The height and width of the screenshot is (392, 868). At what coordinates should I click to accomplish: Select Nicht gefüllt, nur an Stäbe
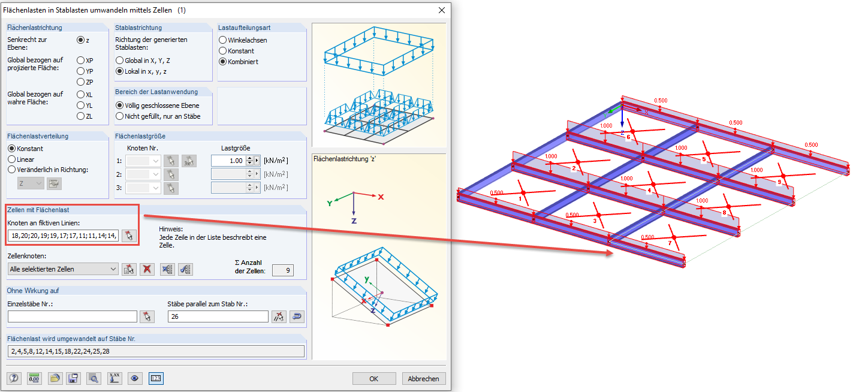120,116
